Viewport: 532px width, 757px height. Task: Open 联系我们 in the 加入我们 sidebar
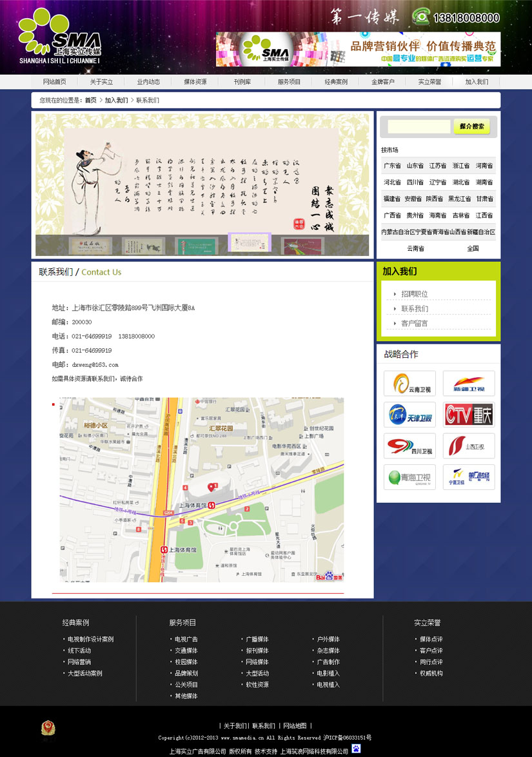[415, 308]
